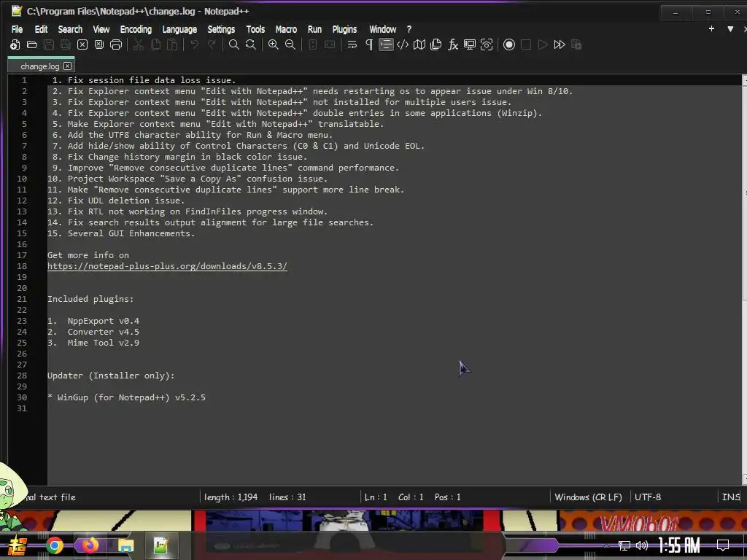Open the Window menu
The width and height of the screenshot is (747, 560).
coord(382,29)
